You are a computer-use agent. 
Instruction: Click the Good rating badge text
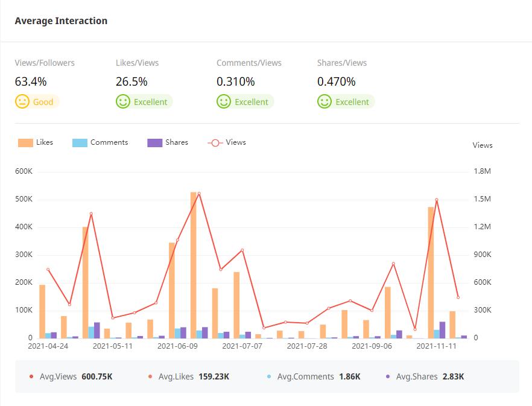pyautogui.click(x=43, y=102)
